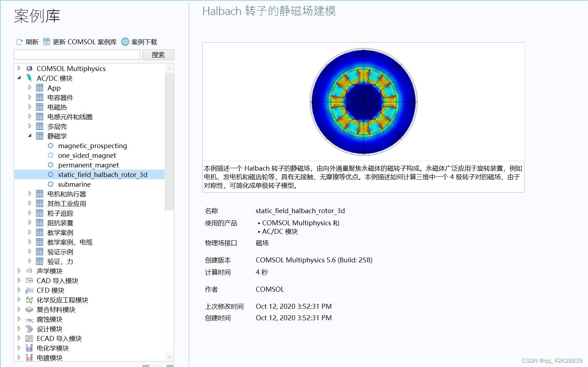Expand the 教学案例 folder arrow
The width and height of the screenshot is (588, 367).
30,232
